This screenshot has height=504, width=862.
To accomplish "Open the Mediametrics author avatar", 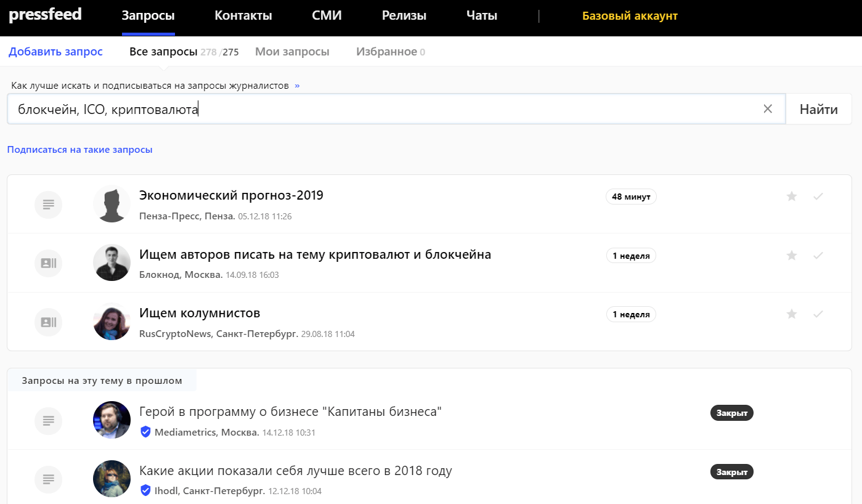I will click(x=112, y=420).
